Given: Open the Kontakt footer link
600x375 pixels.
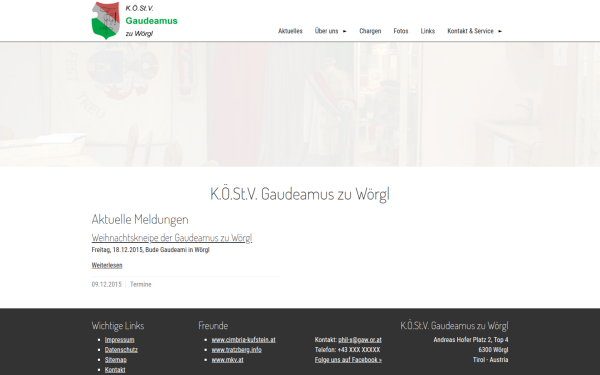Looking at the screenshot, I should click(115, 370).
